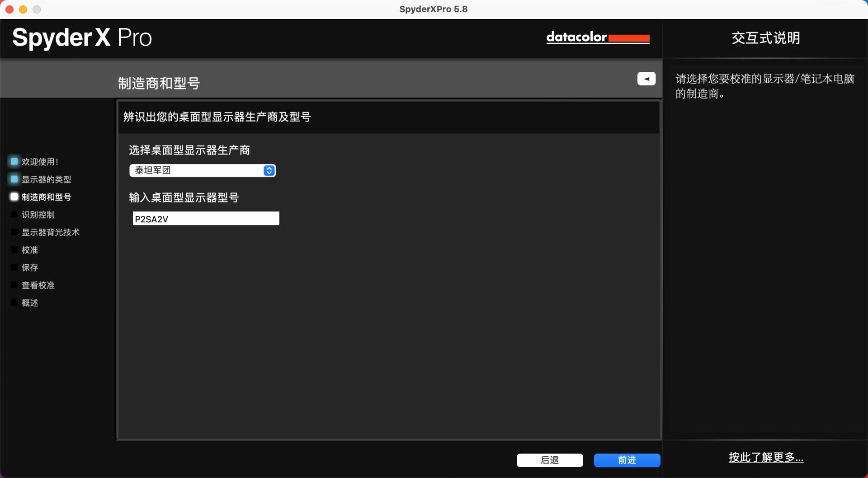Click the model input field containing P2SA2V
The height and width of the screenshot is (478, 868).
[x=206, y=219]
